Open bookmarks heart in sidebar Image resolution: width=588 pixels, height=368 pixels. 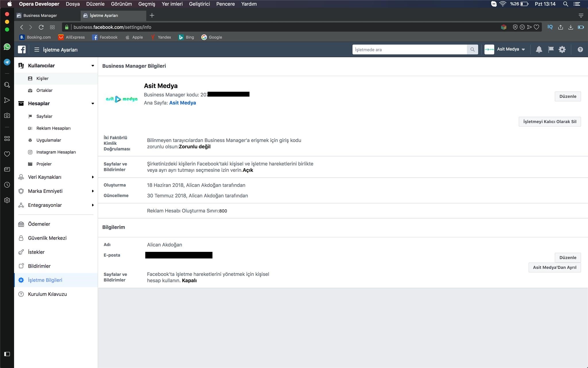[x=7, y=154]
